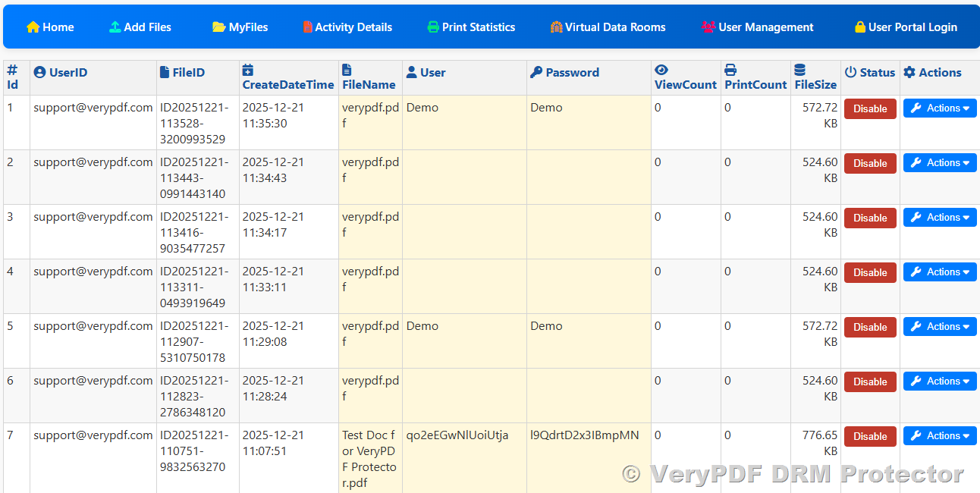
Task: Disable the file in row 1
Action: pyautogui.click(x=870, y=108)
